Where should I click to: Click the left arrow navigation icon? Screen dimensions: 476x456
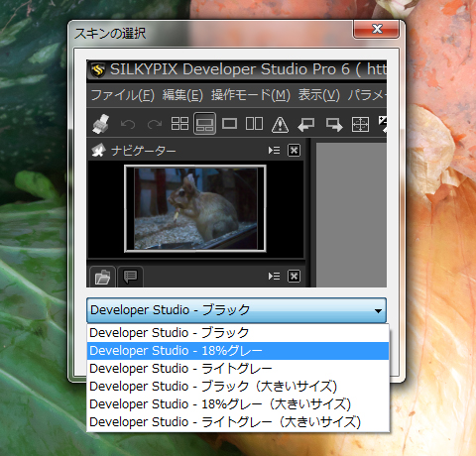click(306, 125)
